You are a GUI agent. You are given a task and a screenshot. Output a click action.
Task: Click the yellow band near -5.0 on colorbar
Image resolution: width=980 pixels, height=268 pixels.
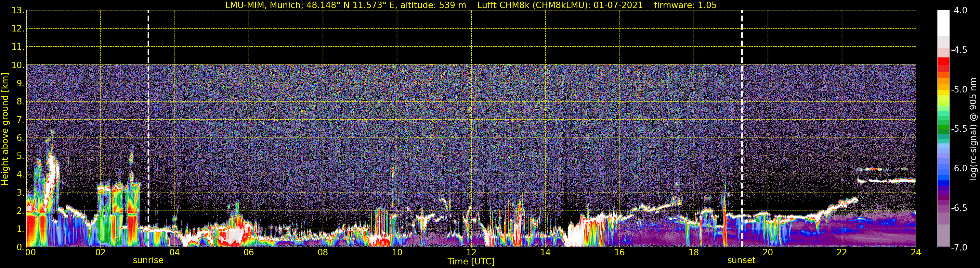(x=944, y=92)
